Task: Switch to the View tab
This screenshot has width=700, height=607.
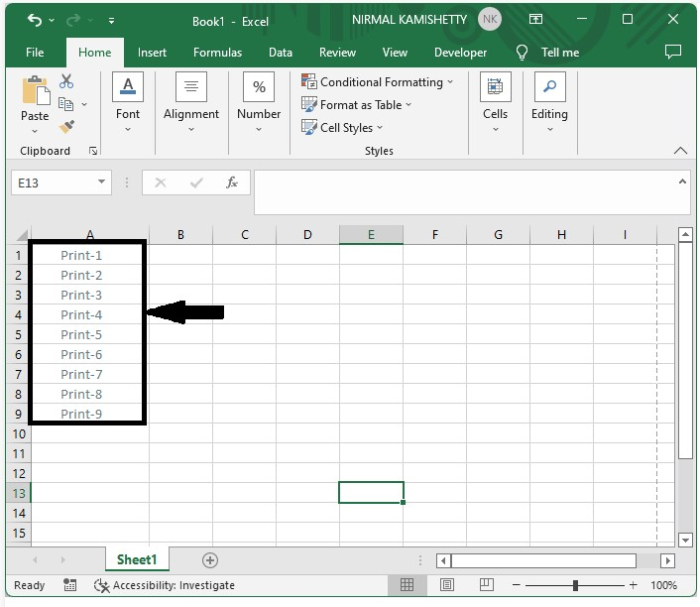Action: [x=395, y=53]
